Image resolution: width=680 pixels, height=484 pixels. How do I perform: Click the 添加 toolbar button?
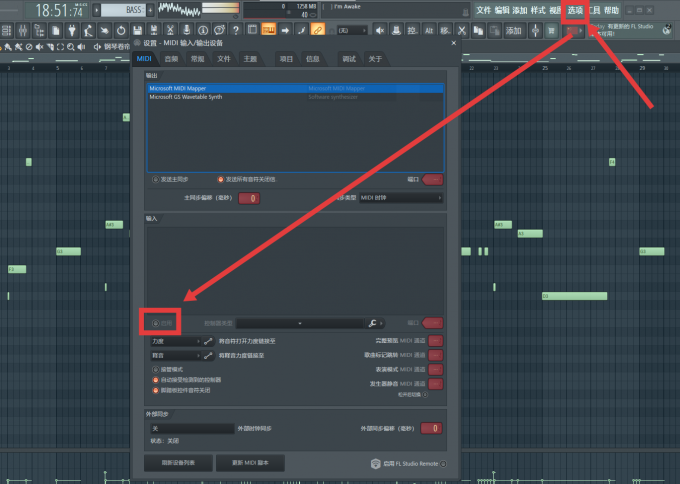click(513, 30)
